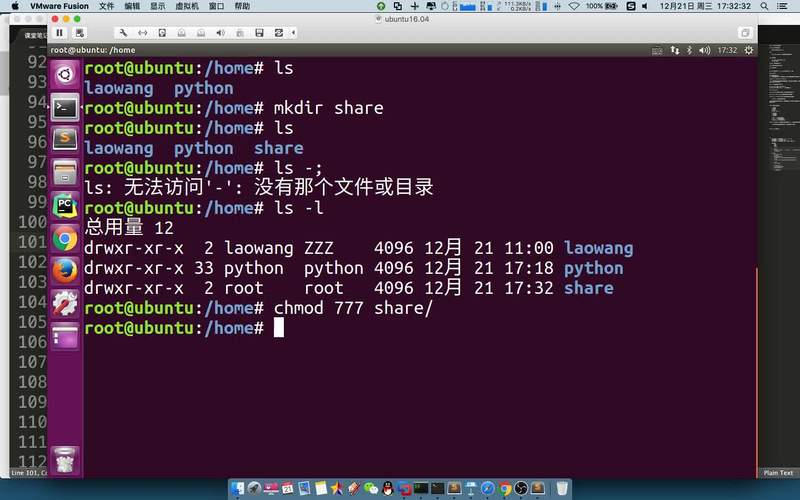Launch PyCharm from the Ubuntu launcher

pyautogui.click(x=65, y=204)
